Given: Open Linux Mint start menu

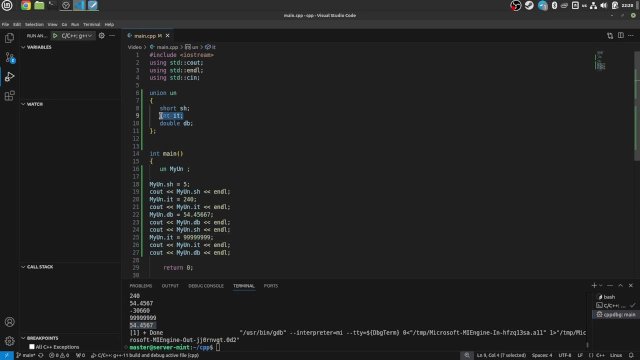Looking at the screenshot, I should pyautogui.click(x=7, y=5).
